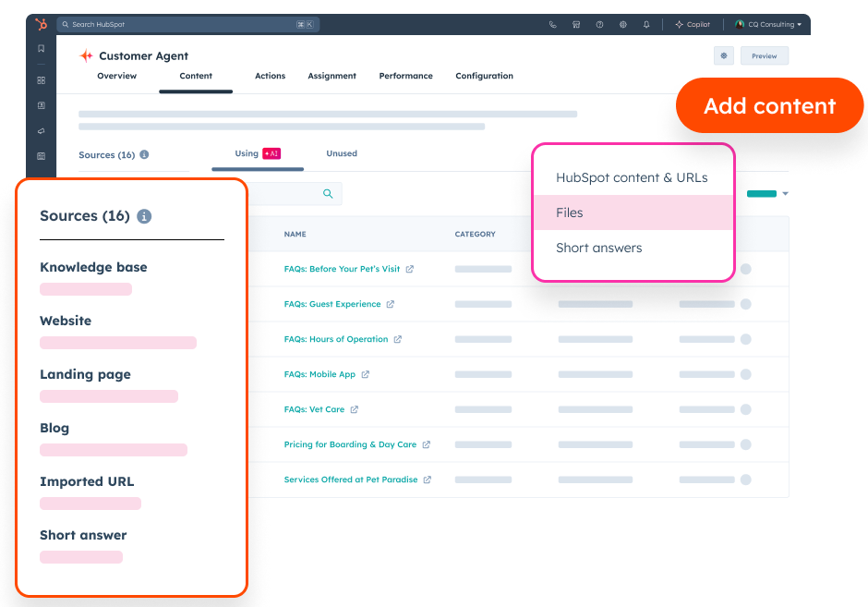Select Knowledge base in the Sources panel
Viewport: 868px width, 607px height.
pos(93,267)
